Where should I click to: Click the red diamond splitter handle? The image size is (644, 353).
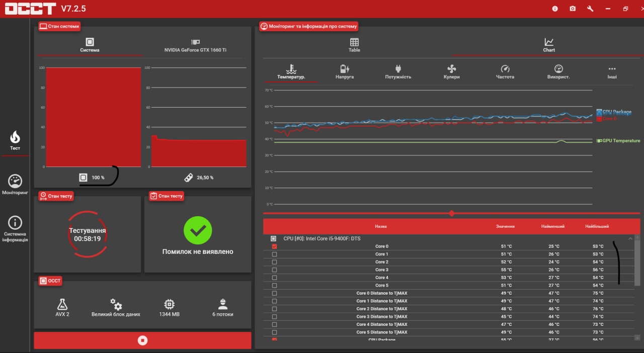point(451,213)
